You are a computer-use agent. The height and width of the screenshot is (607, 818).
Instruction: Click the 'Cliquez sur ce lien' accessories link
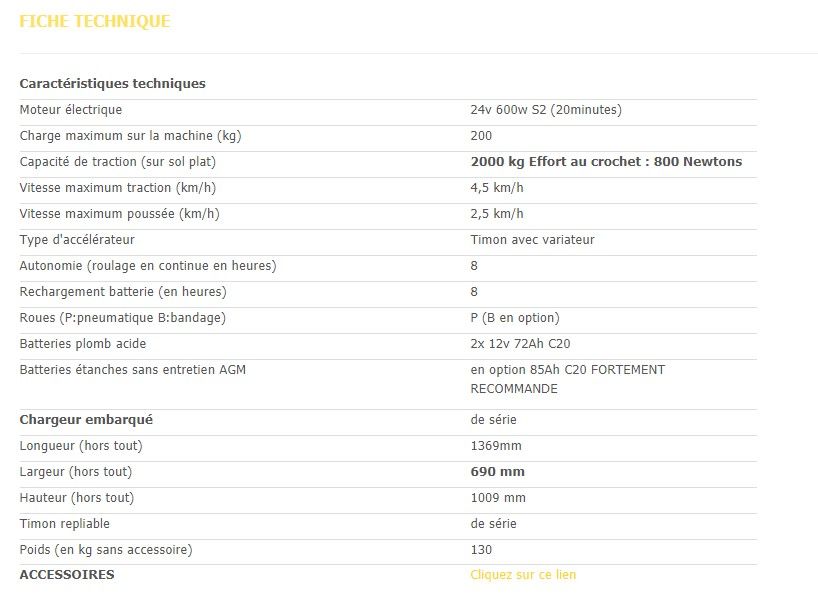tap(523, 575)
